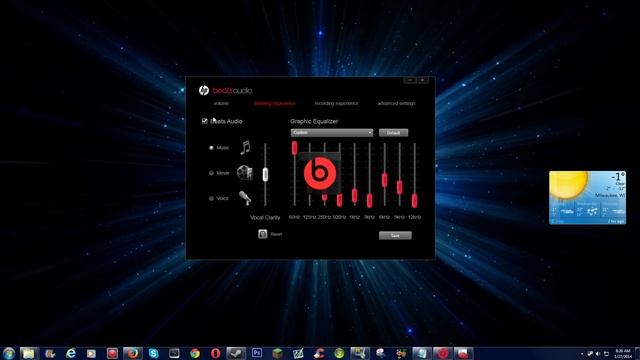Click the Vocal Clarity label
The width and height of the screenshot is (640, 360).
[x=265, y=218]
